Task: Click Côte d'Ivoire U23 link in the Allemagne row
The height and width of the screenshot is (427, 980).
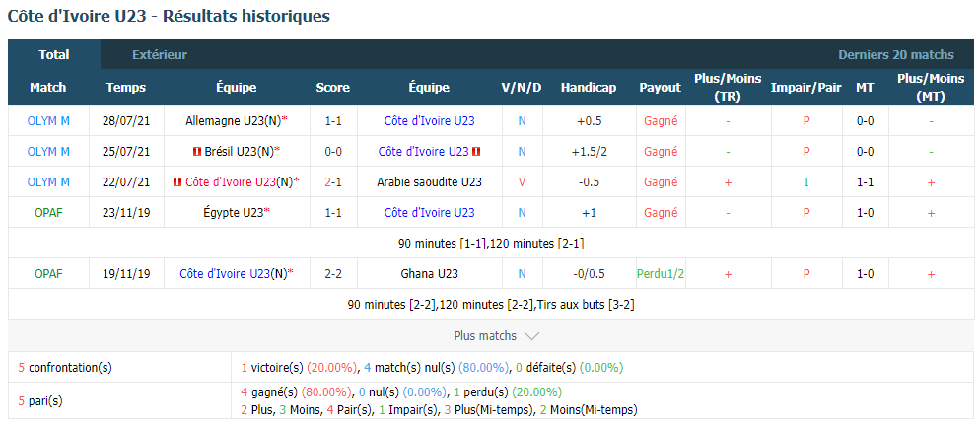Action: point(430,121)
